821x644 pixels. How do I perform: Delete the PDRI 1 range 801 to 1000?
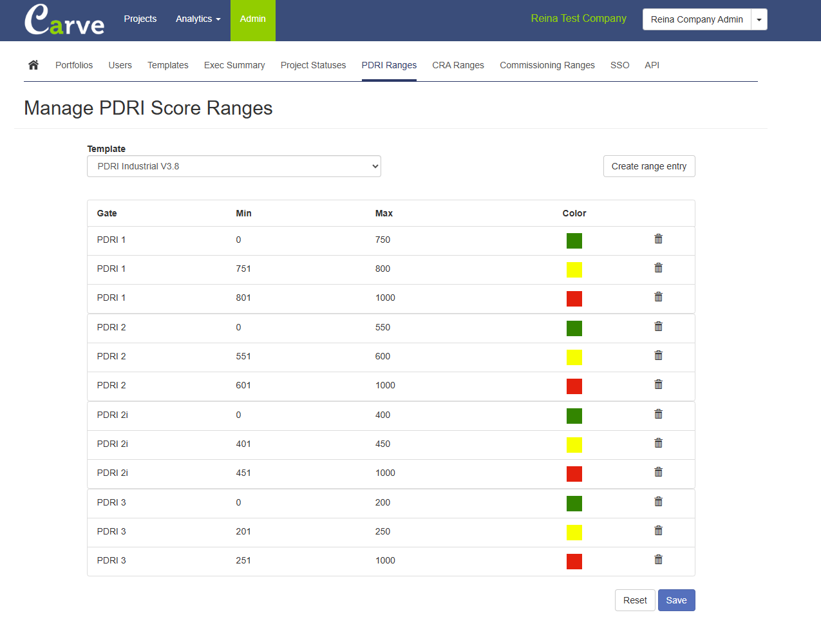coord(658,297)
